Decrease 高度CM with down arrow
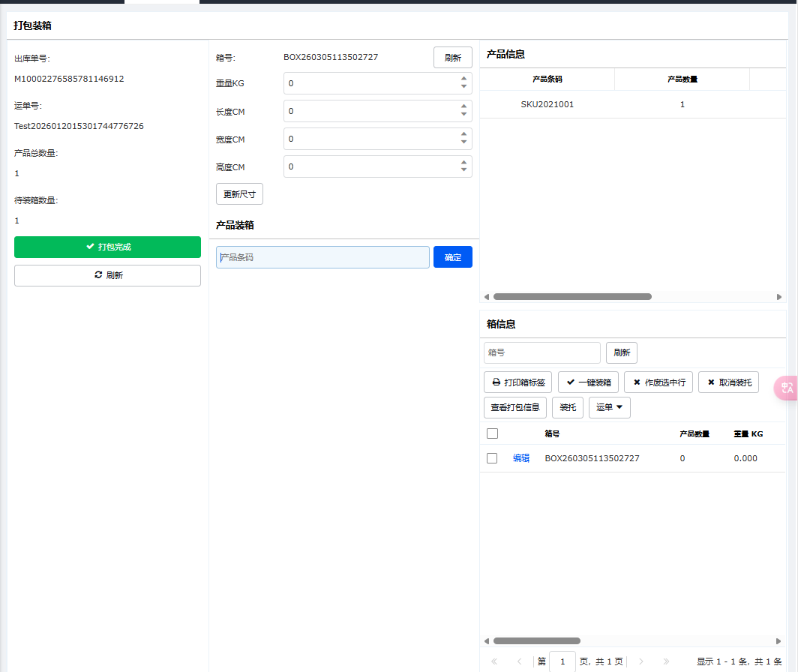 (463, 171)
